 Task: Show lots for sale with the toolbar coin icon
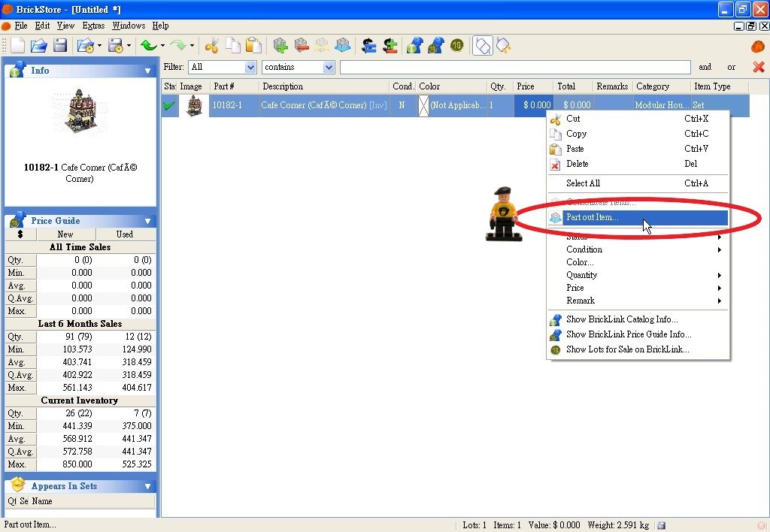(x=456, y=46)
